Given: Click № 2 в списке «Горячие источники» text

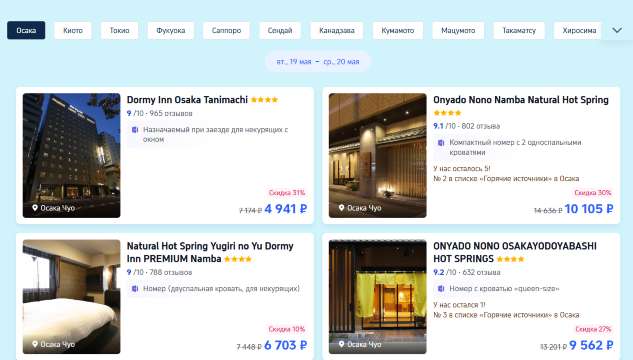Looking at the screenshot, I should coord(506,178).
